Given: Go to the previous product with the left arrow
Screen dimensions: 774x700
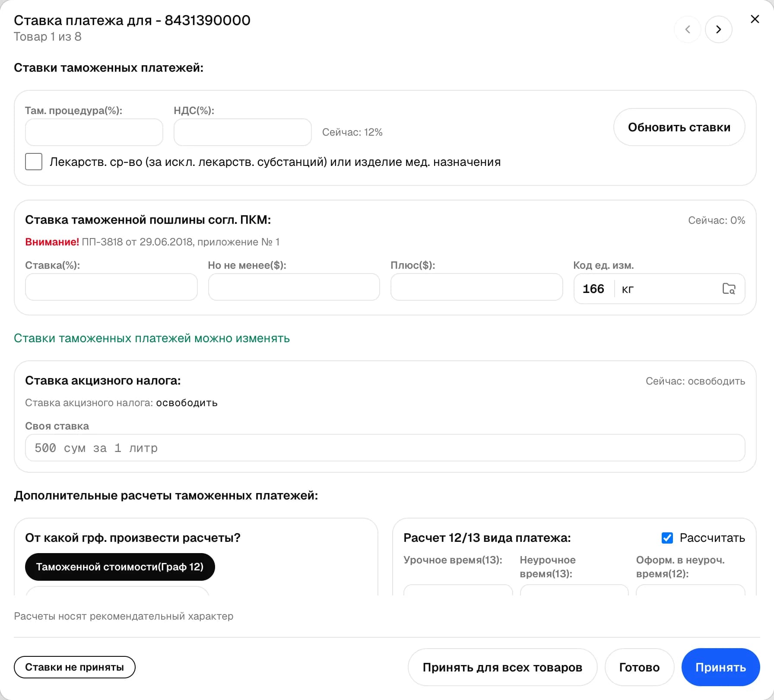Looking at the screenshot, I should tap(688, 29).
